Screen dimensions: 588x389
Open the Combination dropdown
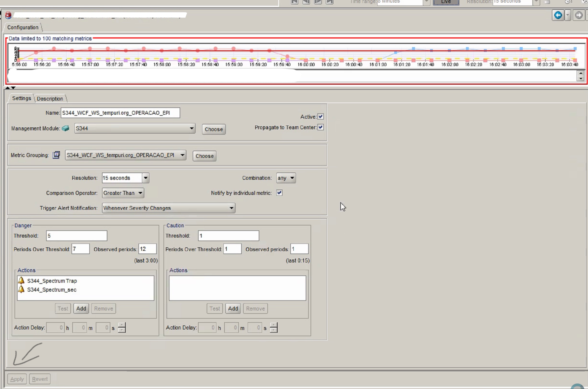click(x=286, y=178)
